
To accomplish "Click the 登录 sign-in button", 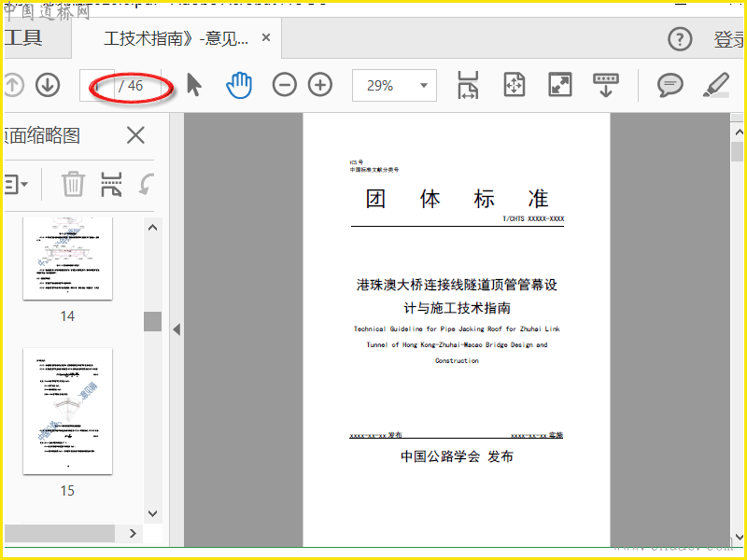I will [729, 39].
